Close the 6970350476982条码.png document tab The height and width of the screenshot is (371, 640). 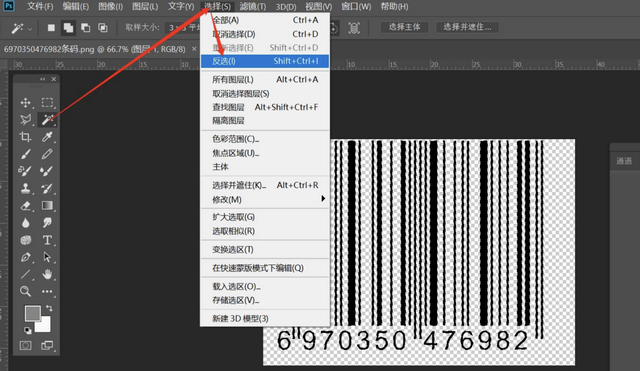[194, 49]
